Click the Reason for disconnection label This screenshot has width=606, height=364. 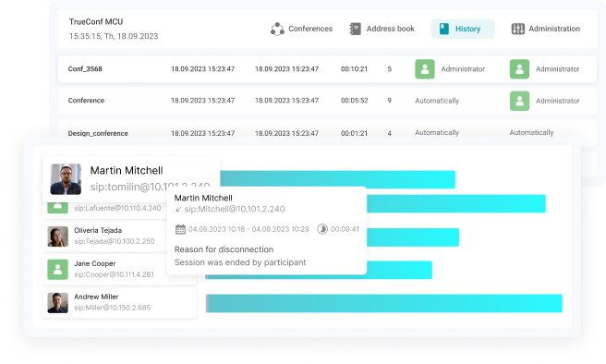[x=224, y=249]
